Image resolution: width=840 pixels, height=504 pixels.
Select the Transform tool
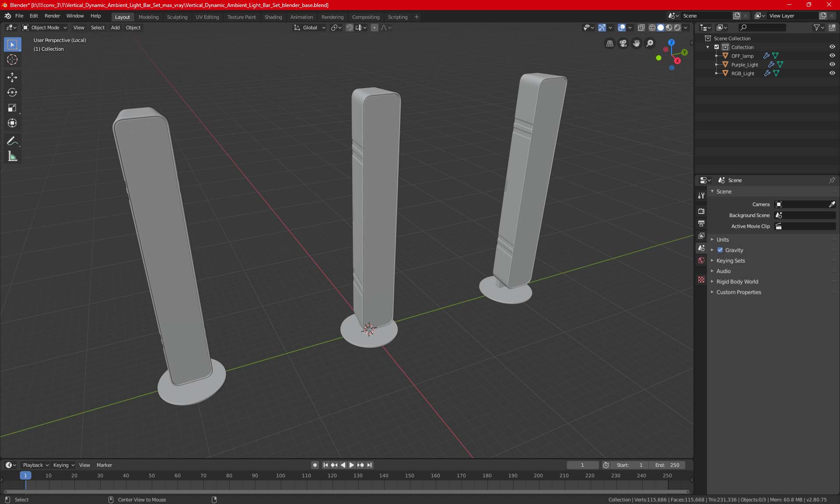click(x=12, y=123)
